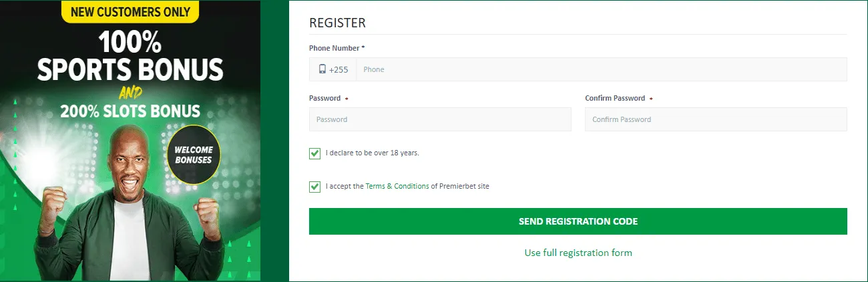Toggle the Terms & Conditions acceptance checkbox
This screenshot has width=868, height=282.
(x=315, y=187)
